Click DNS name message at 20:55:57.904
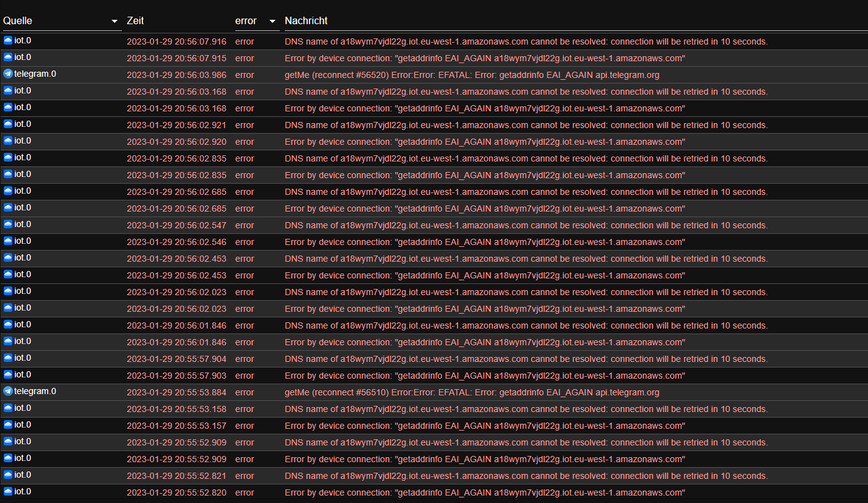 pyautogui.click(x=526, y=359)
